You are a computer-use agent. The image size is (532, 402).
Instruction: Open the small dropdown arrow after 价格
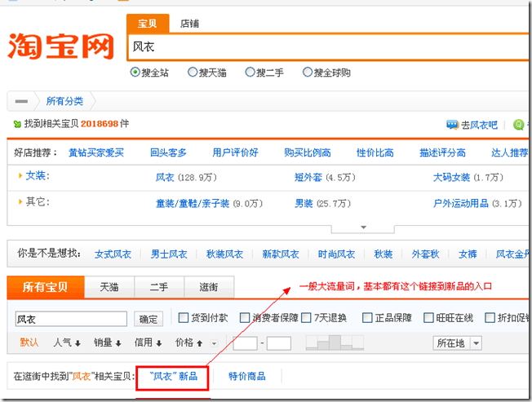coord(214,343)
